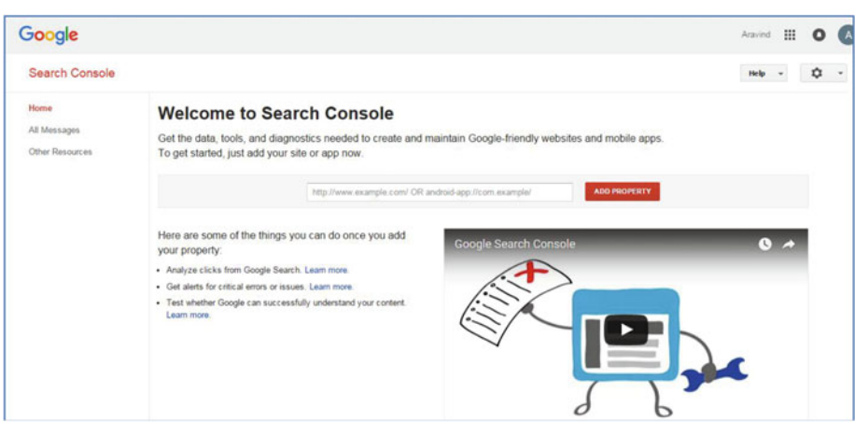Focus the property URL input field
Image resolution: width=868 pixels, height=435 pixels.
click(x=441, y=192)
